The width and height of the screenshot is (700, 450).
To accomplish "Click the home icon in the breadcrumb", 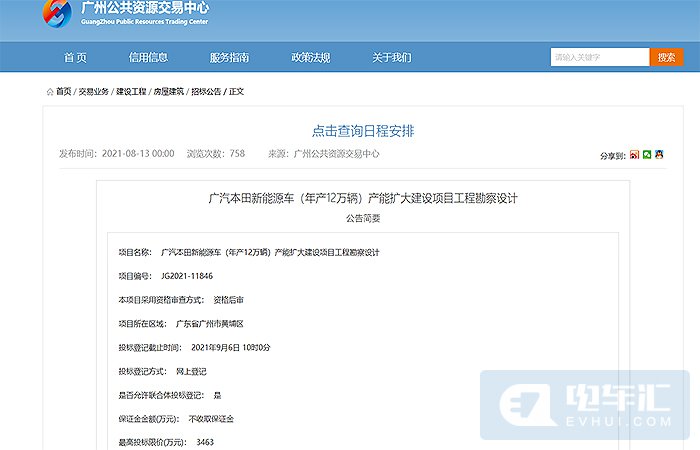I will coord(50,92).
